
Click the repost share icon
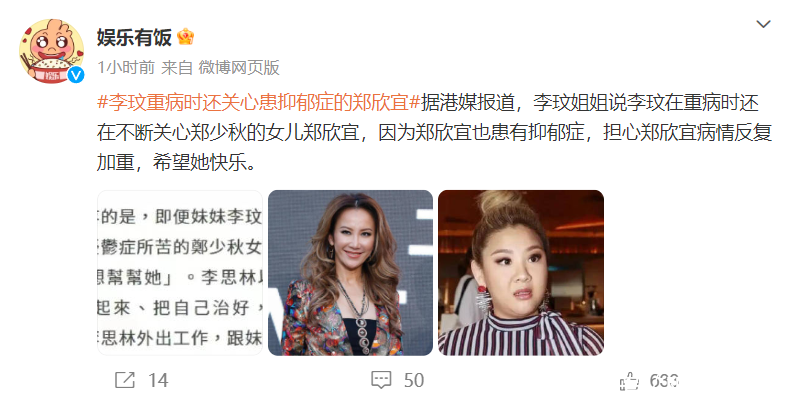[125, 380]
